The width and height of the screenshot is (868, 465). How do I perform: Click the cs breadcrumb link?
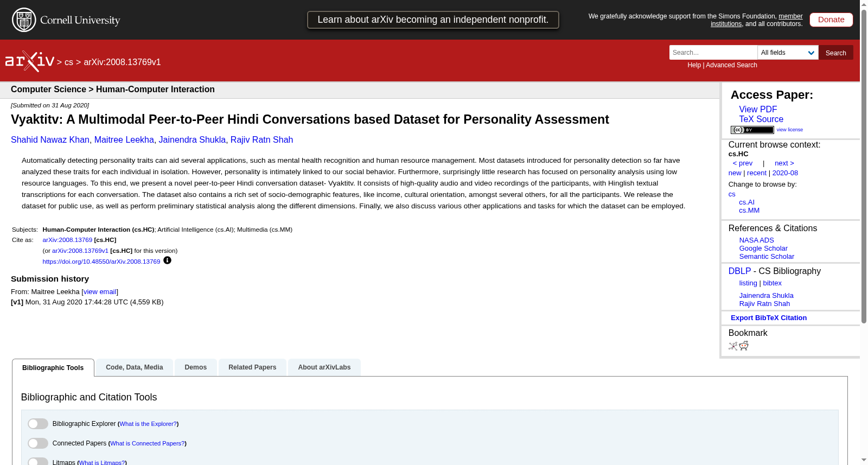point(69,62)
